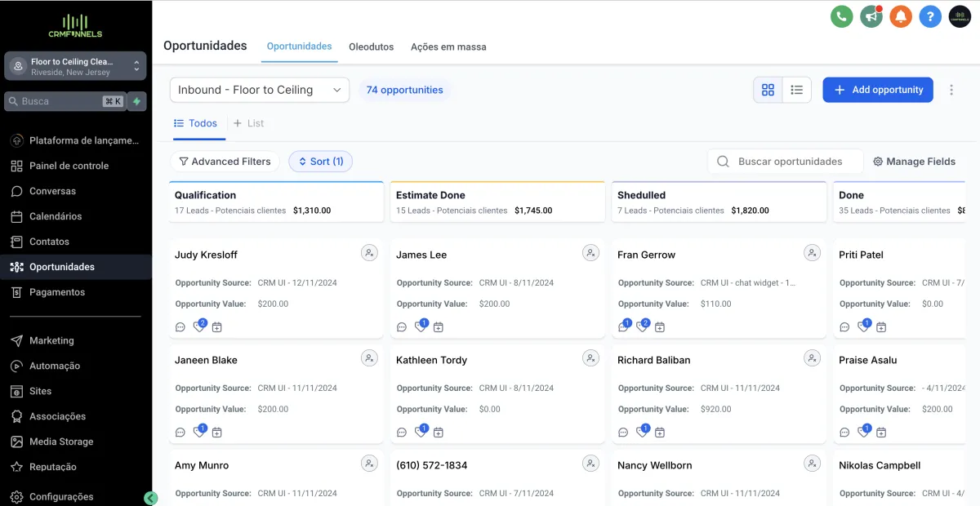
Task: Click the assign-user icon on Nancy Wellborn card
Action: click(813, 464)
